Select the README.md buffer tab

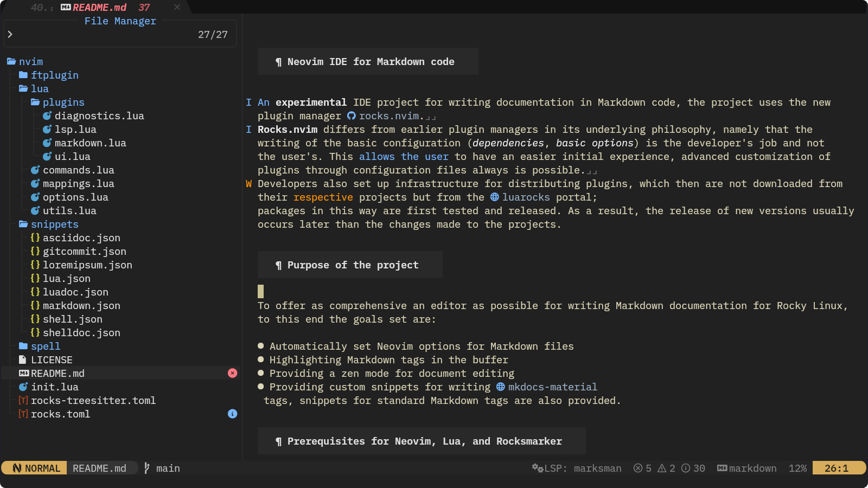99,7
